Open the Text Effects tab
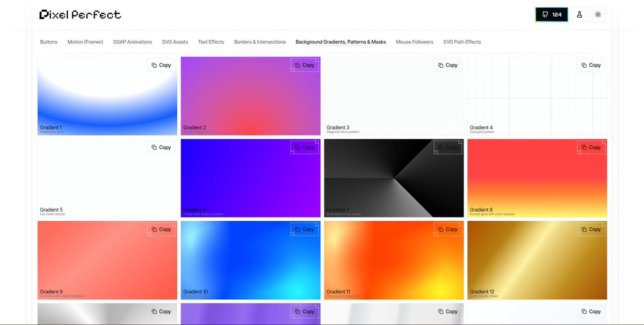This screenshot has height=325, width=644. (211, 42)
